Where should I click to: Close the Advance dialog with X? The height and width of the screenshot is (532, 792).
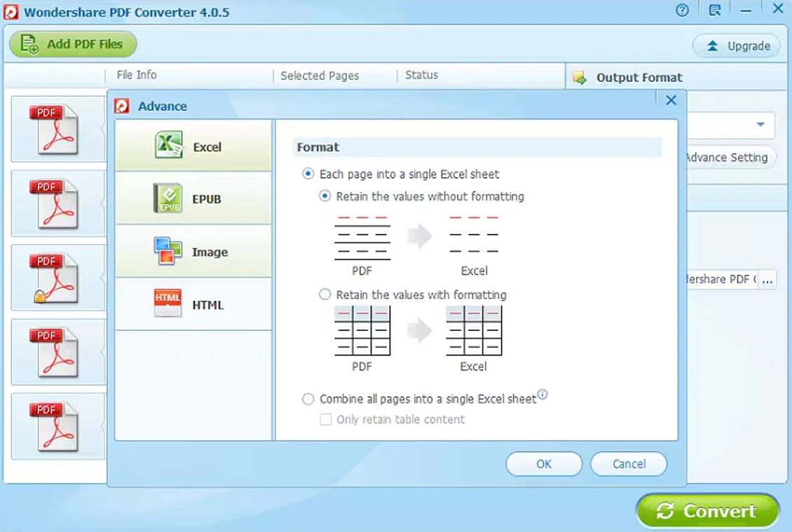coord(671,100)
